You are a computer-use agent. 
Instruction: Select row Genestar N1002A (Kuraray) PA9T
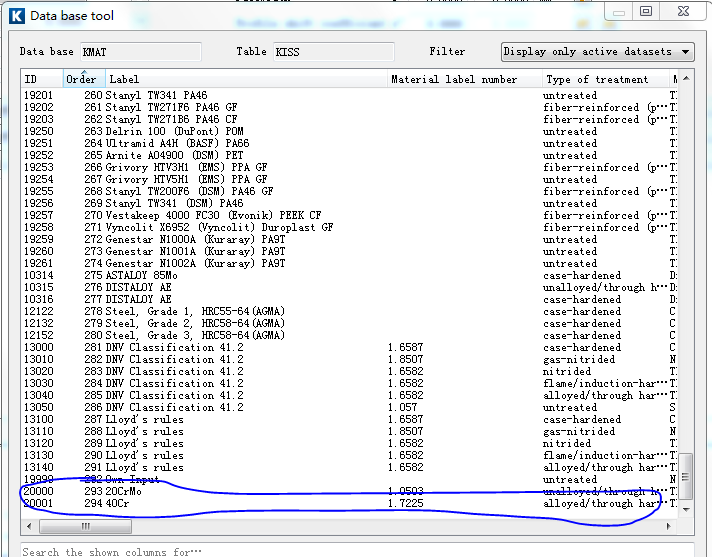pyautogui.click(x=350, y=263)
